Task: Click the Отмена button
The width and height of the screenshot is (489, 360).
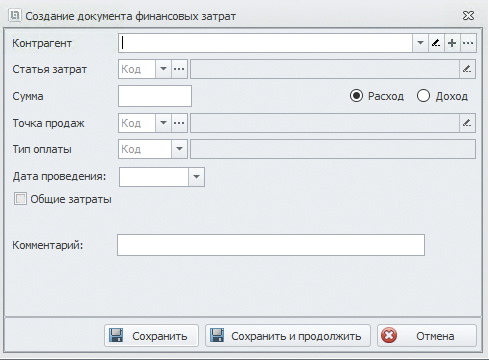Action: (427, 336)
